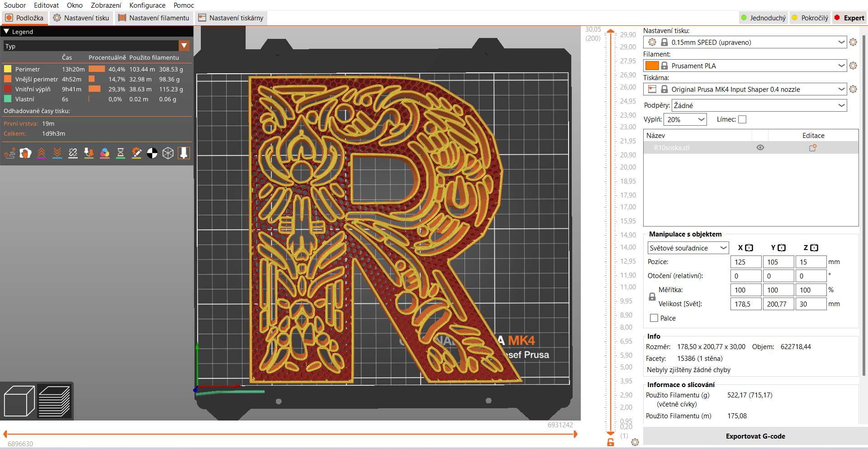Click the Y axis mirror icon
Screen dimensions: 868x449
point(782,248)
